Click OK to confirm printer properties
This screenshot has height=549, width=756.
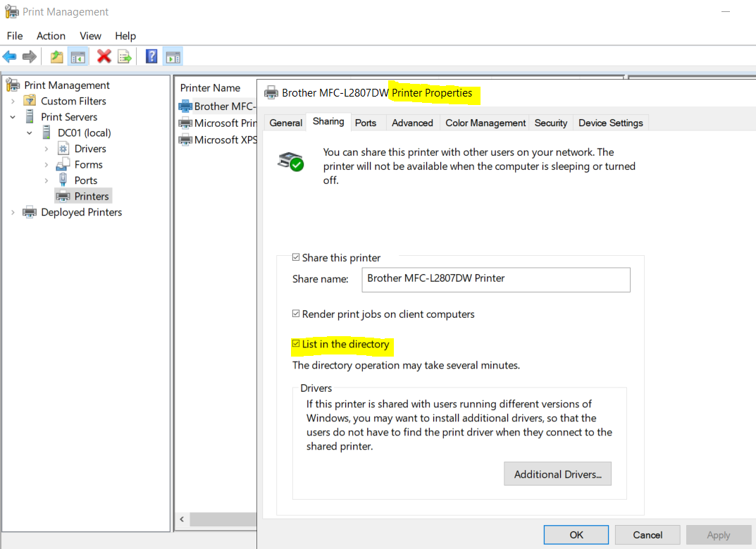tap(576, 534)
